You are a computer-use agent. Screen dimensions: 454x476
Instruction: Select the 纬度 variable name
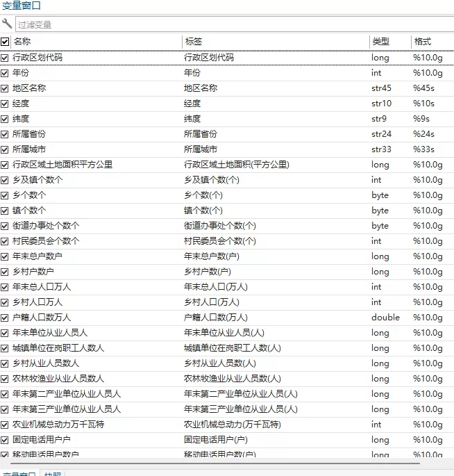[21, 119]
